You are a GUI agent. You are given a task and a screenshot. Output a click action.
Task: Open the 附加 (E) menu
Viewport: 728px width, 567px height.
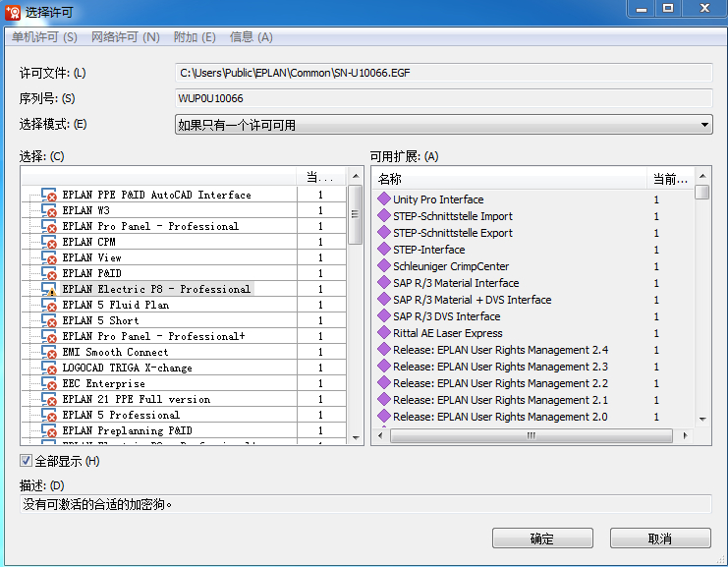coord(195,37)
